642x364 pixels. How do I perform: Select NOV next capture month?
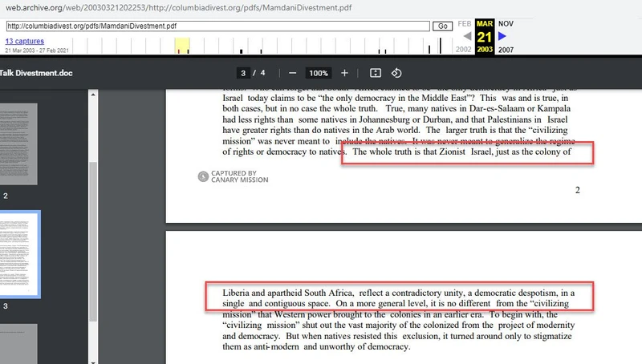click(506, 24)
